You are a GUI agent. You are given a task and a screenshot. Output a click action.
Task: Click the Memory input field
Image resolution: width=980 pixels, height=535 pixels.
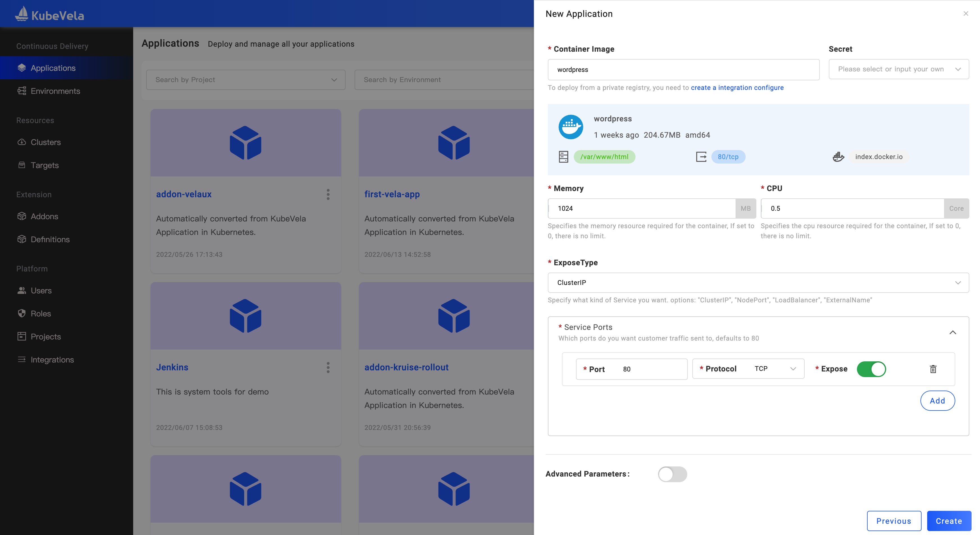[641, 208]
